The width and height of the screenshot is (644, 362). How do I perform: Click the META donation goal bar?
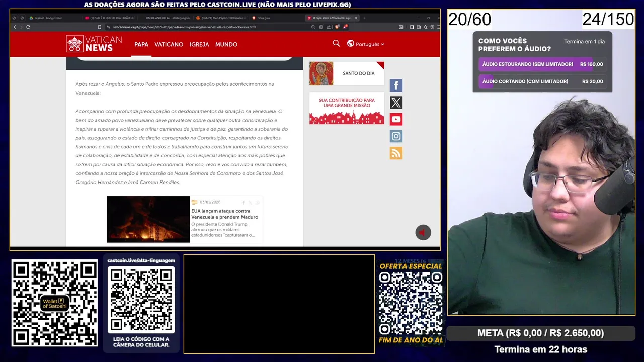[x=541, y=333]
